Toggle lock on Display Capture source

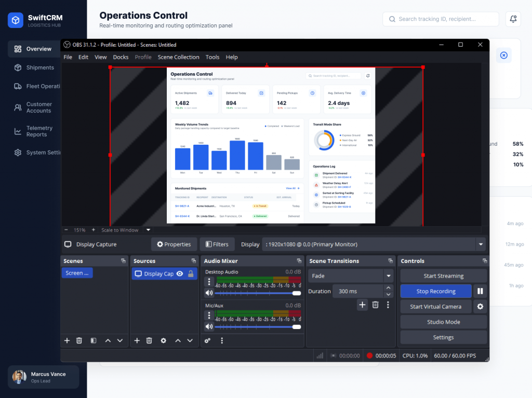(x=191, y=273)
